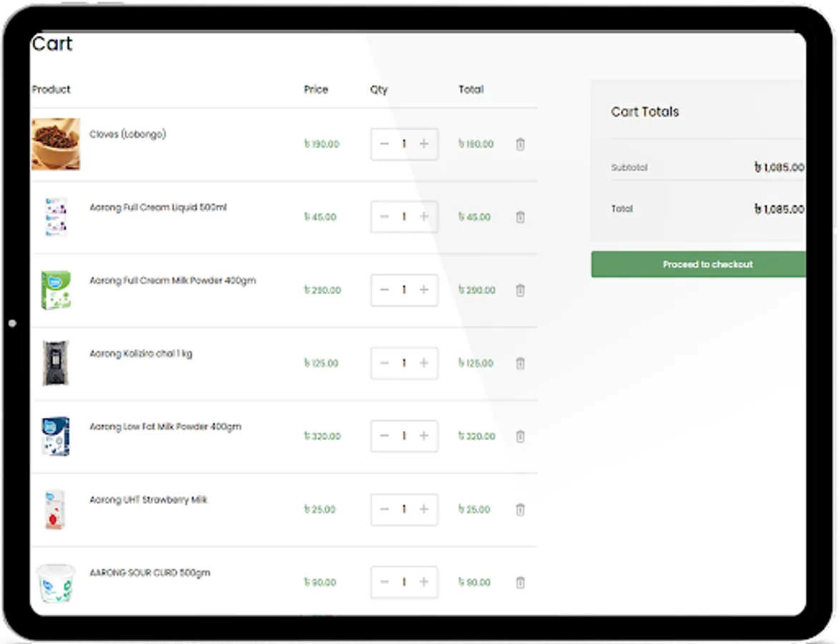839x644 pixels.
Task: Follow Aarong Low Fat Milk Powder 400gm link
Action: point(165,426)
